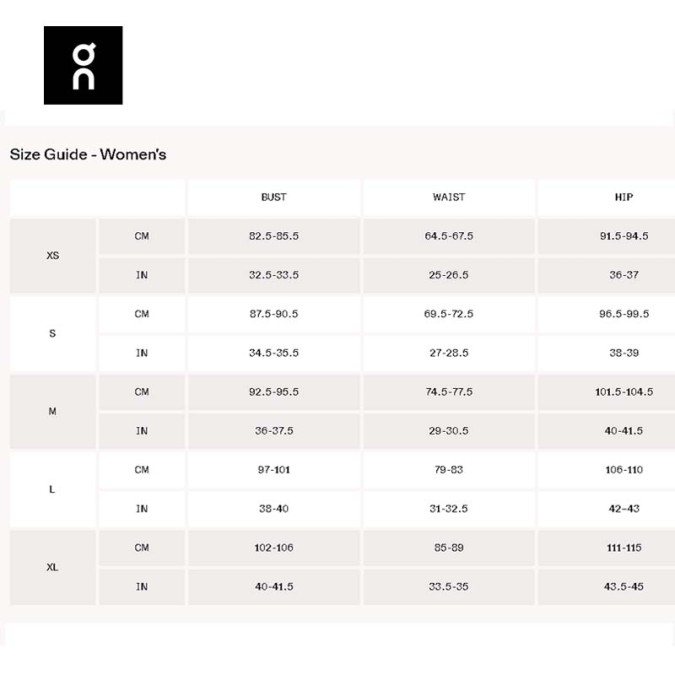Click the On brand logo icon
This screenshot has height=675, width=675.
[83, 65]
